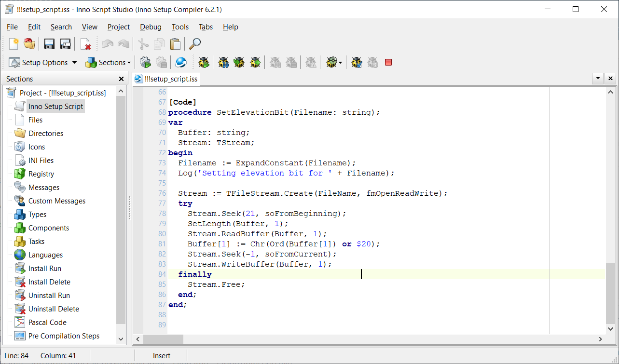Viewport: 619px width, 364px height.
Task: Open the Tabs menu
Action: (206, 27)
